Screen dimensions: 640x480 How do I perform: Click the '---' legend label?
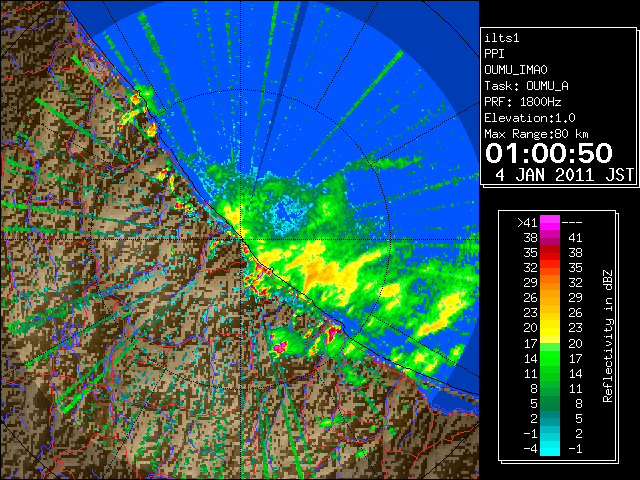tap(572, 222)
